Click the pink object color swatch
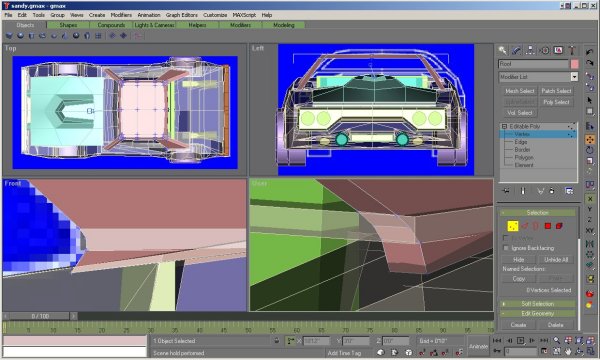Screen dimensions: 600x360 (x=574, y=64)
